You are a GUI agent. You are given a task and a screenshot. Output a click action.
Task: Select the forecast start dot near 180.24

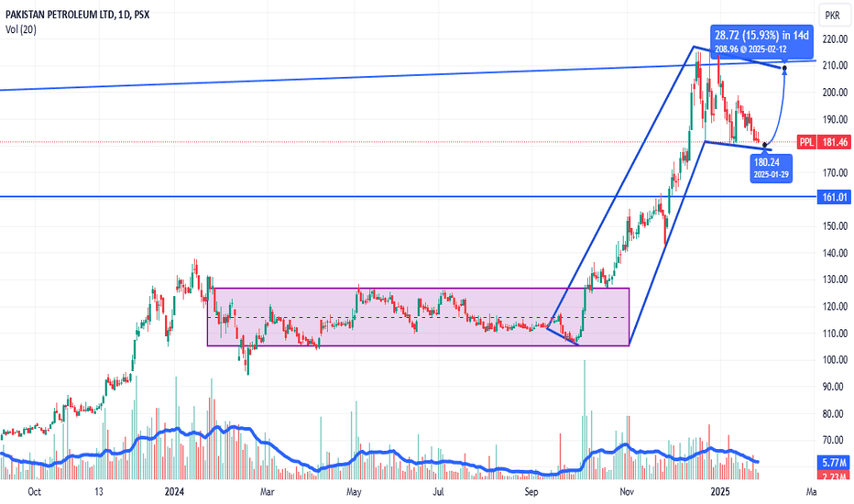[765, 145]
